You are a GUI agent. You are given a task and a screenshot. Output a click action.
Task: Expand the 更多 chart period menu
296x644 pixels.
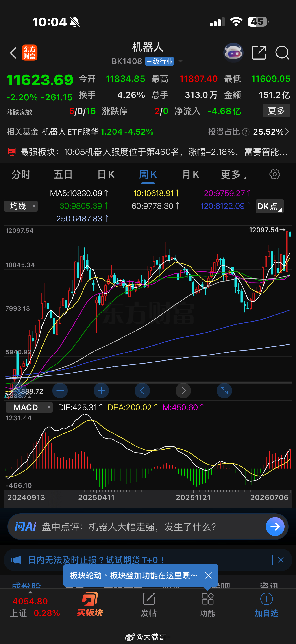[x=233, y=174]
